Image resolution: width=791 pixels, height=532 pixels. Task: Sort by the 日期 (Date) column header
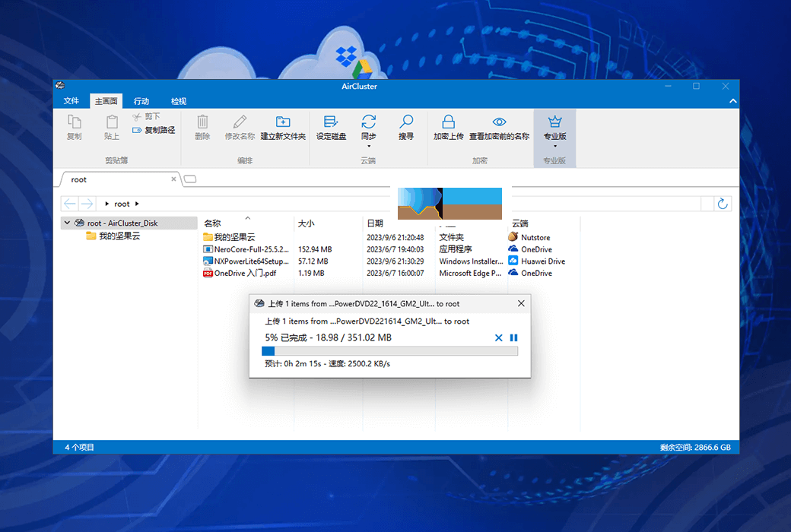point(375,223)
